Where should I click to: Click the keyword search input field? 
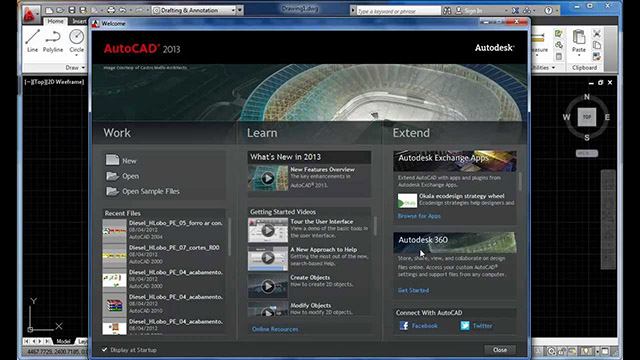click(398, 11)
